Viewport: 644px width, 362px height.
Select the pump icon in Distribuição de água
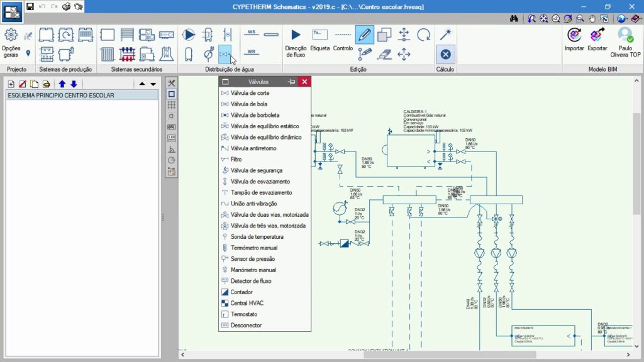[x=189, y=35]
